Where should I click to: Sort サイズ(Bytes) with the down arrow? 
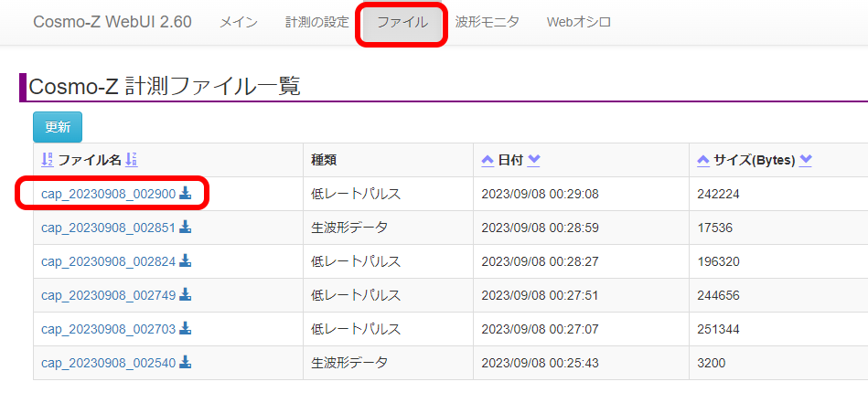pos(806,160)
